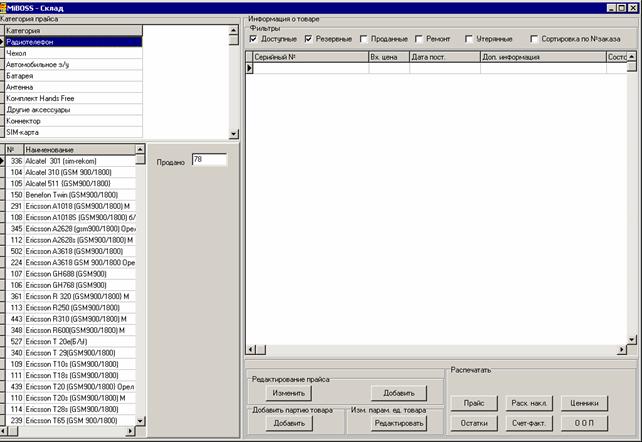
Task: Click the Серийный № column header
Action: 310,57
